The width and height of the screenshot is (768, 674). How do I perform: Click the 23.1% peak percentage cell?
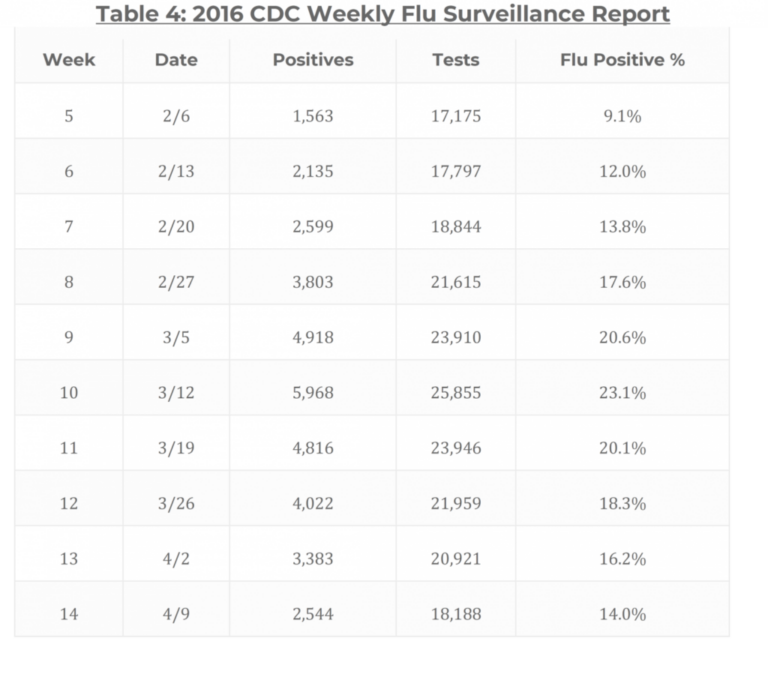(x=622, y=393)
